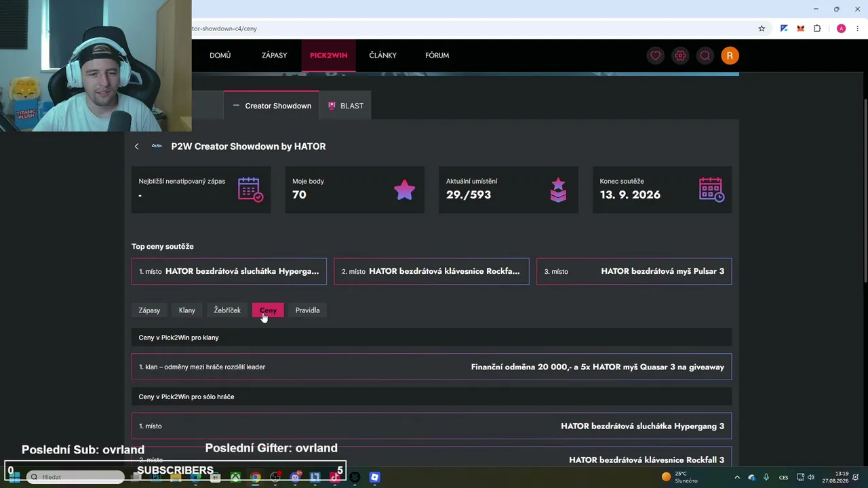The width and height of the screenshot is (868, 488).
Task: Open the favorites heart icon in site header
Action: click(655, 56)
